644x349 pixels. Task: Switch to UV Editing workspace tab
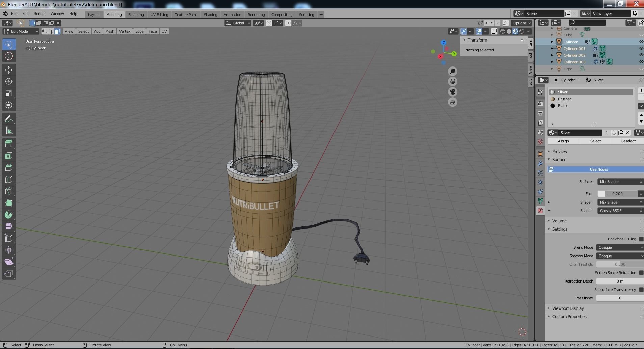pyautogui.click(x=159, y=14)
